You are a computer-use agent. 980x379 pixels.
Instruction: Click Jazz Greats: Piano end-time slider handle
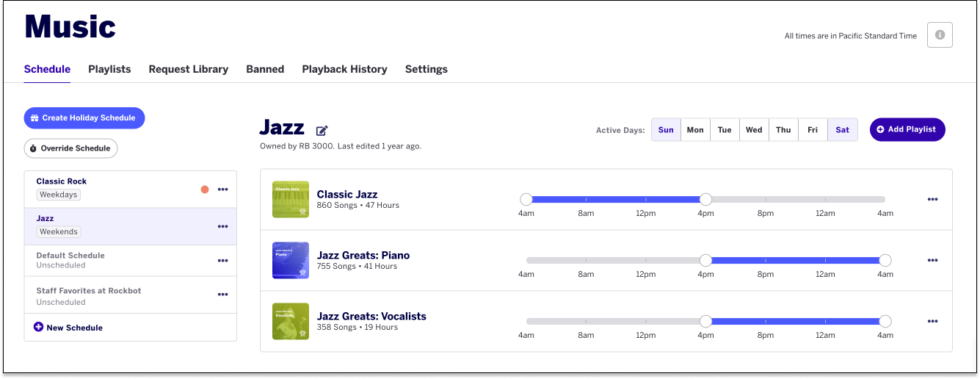tap(885, 260)
